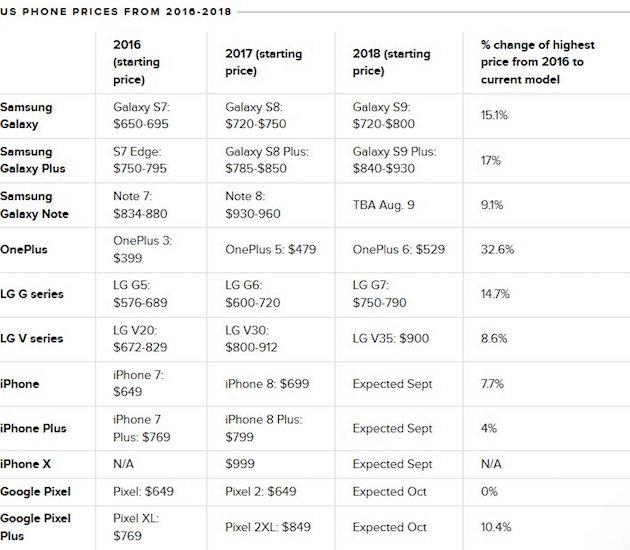Click the Pixel 2 $649 cell

(x=260, y=491)
